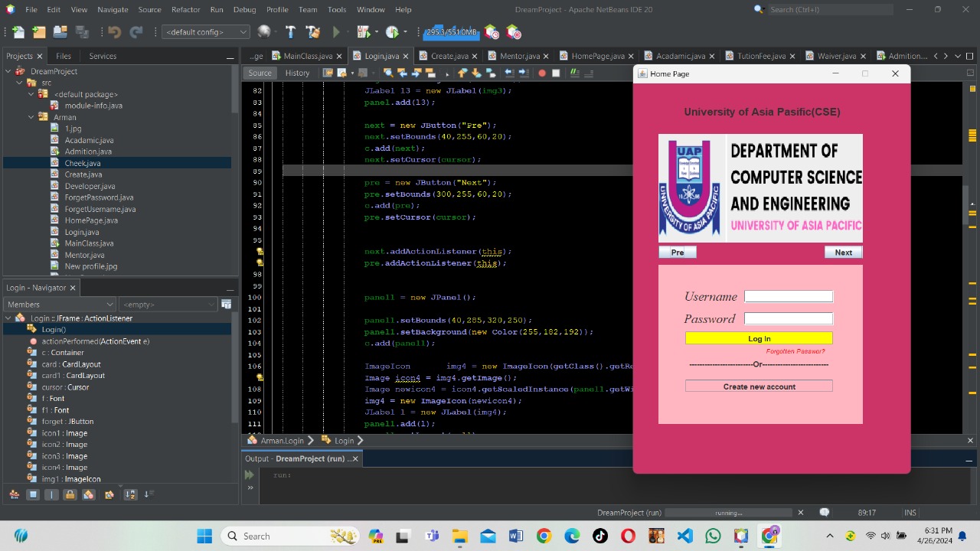Close the Login Navigator panel tab

[73, 288]
